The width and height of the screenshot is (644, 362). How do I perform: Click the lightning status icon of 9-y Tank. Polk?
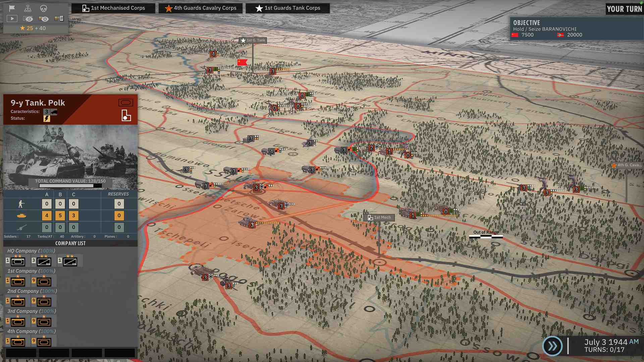point(46,118)
